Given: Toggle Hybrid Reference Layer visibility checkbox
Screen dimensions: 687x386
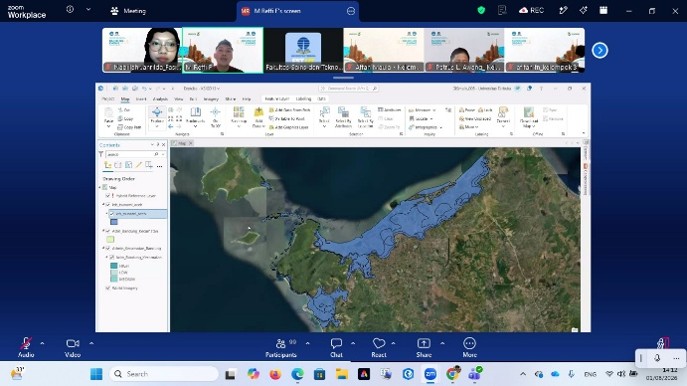Looking at the screenshot, I should coord(108,196).
